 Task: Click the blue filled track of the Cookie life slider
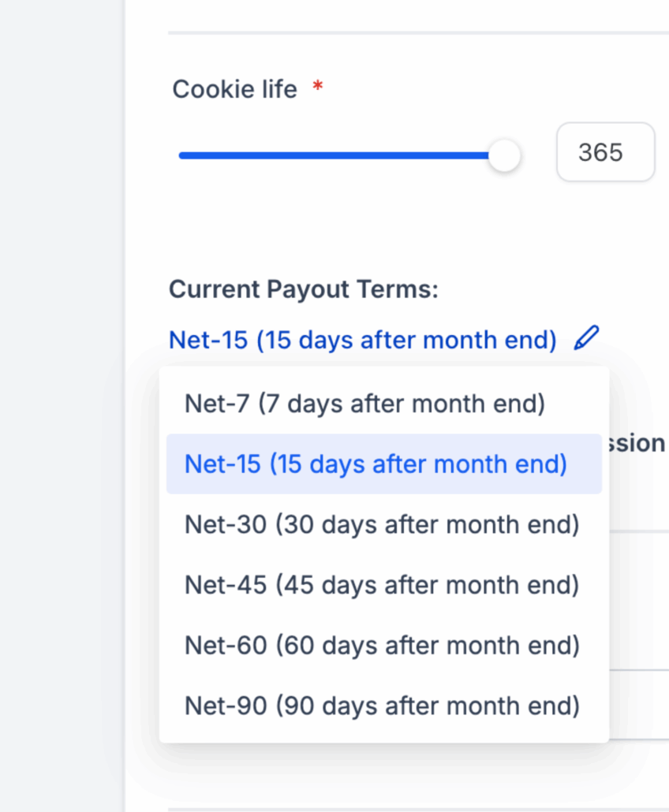point(333,155)
